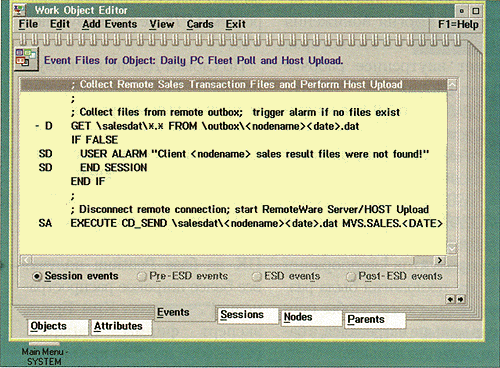
Task: Click the USER ALARM event line
Action: pyautogui.click(x=255, y=154)
